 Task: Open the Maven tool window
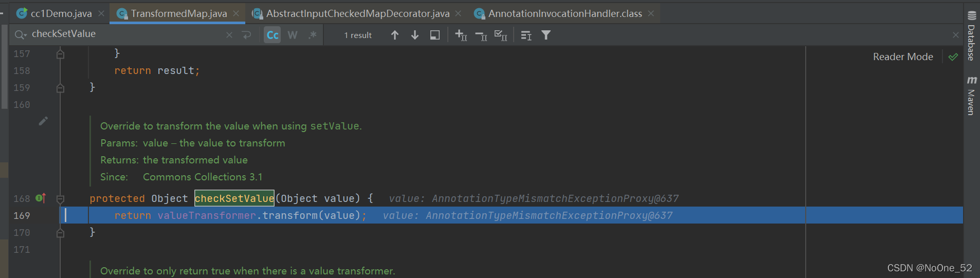(x=971, y=95)
